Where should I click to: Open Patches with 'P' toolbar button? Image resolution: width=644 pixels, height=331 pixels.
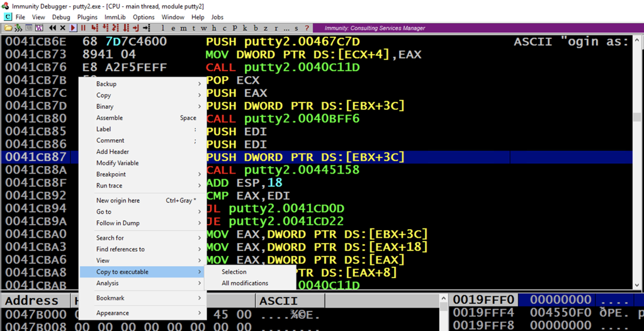(235, 28)
